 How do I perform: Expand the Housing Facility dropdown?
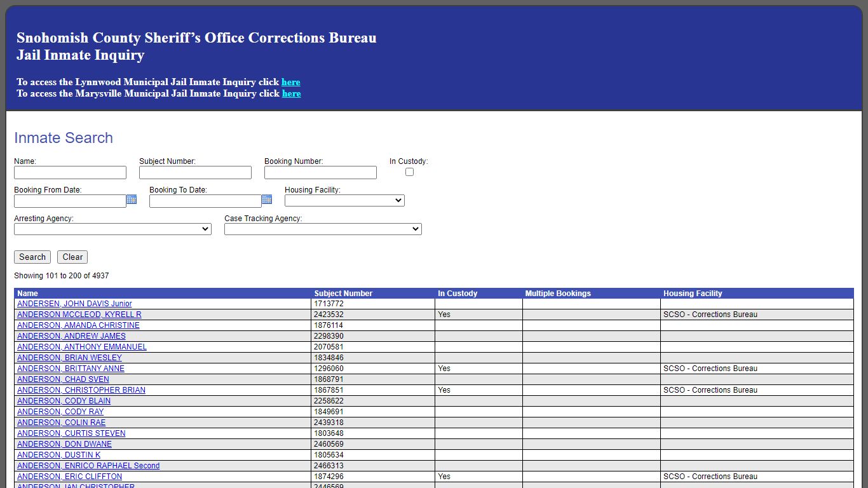344,200
